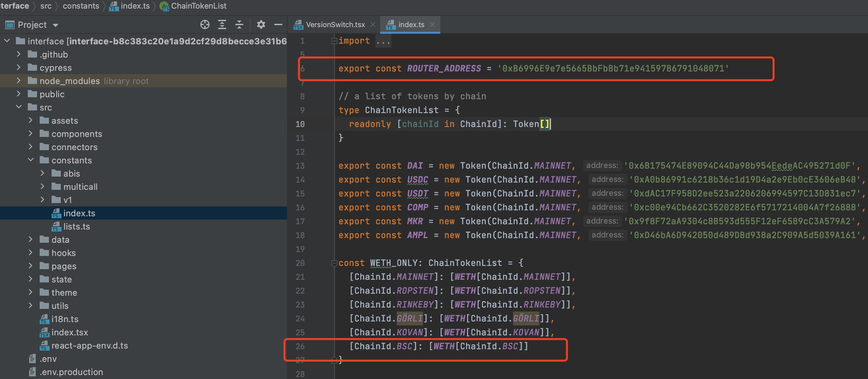Hide the Project panel with minus icon
Image resolution: width=868 pixels, height=379 pixels.
[278, 24]
